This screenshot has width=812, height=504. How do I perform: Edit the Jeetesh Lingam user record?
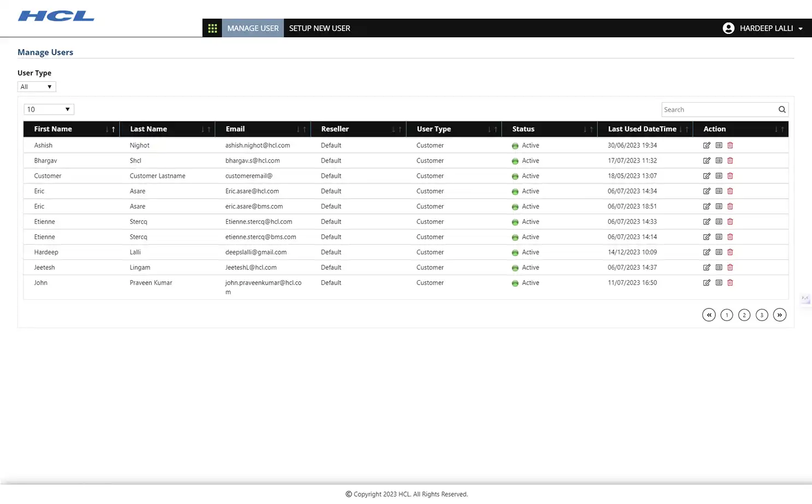(x=707, y=268)
